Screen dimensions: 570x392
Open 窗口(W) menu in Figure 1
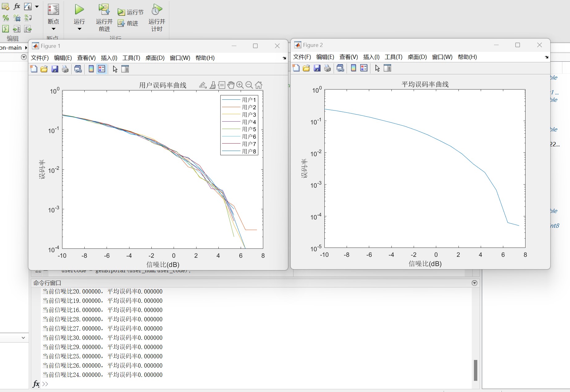coord(180,58)
